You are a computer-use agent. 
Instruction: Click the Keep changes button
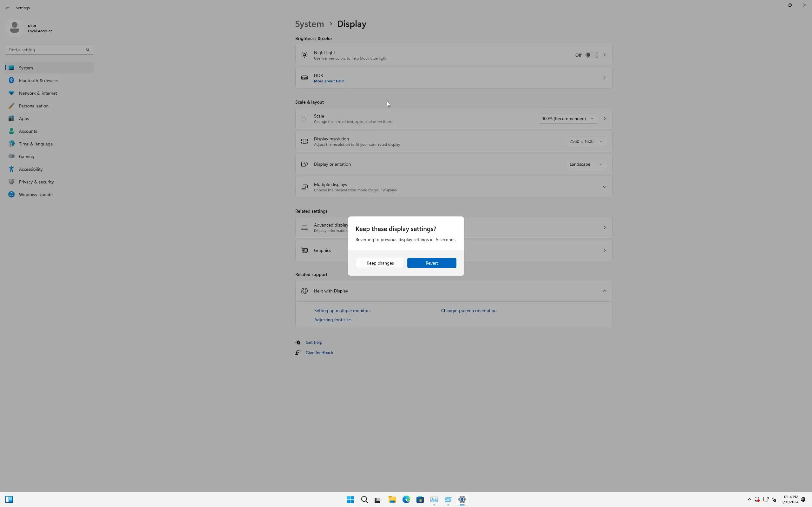point(380,263)
